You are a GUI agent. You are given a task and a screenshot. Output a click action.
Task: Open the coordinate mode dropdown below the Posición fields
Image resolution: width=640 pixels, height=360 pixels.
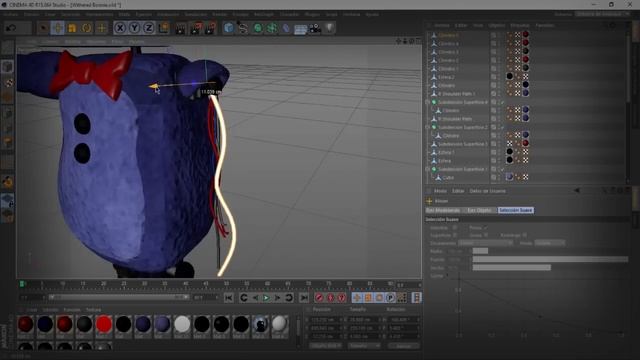[x=325, y=346]
